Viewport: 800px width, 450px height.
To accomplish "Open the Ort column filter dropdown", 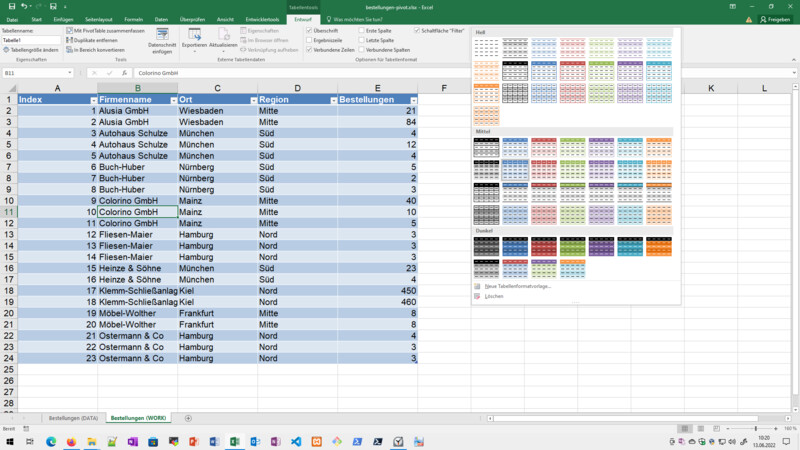I will (254, 100).
